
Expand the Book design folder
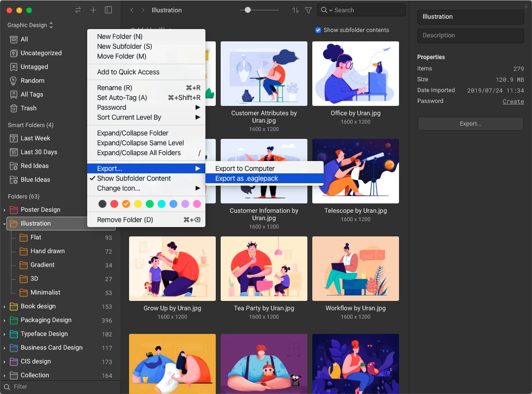click(x=4, y=306)
